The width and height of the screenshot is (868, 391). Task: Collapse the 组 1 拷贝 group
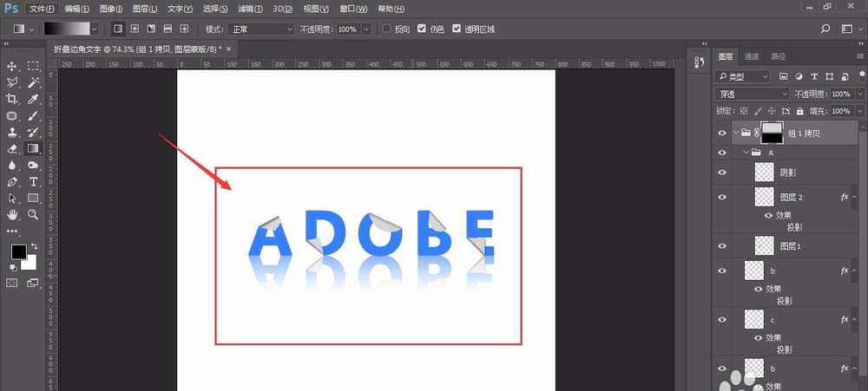737,133
